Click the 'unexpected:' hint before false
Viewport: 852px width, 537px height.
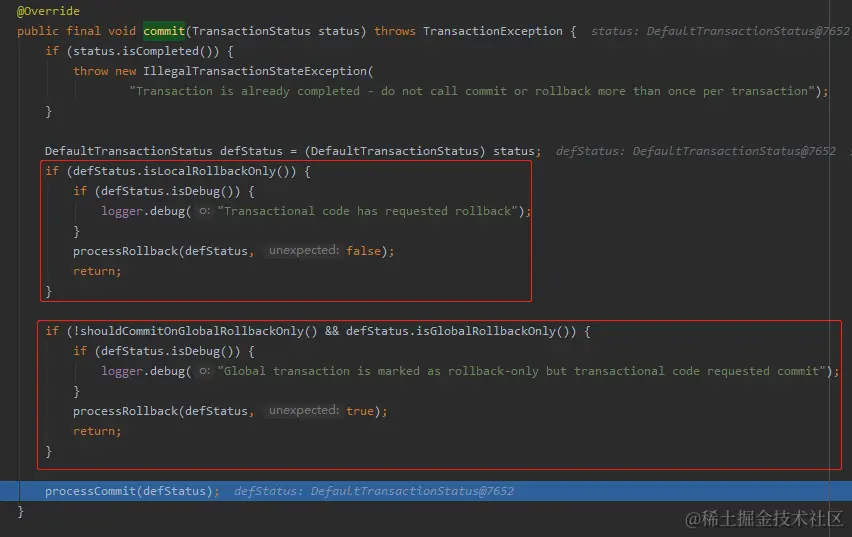tap(304, 251)
